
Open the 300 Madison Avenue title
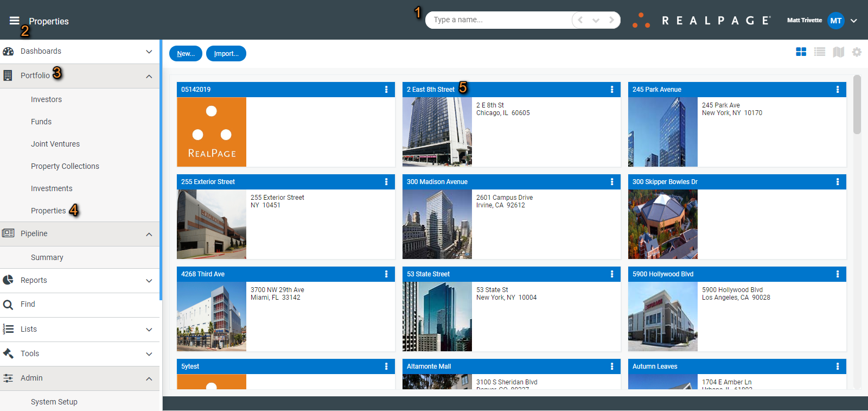[437, 182]
